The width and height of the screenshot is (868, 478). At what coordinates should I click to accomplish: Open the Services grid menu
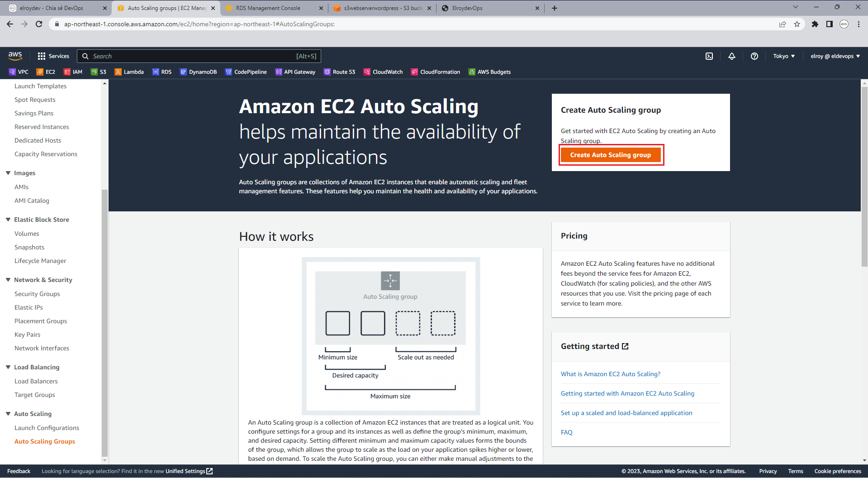[53, 56]
